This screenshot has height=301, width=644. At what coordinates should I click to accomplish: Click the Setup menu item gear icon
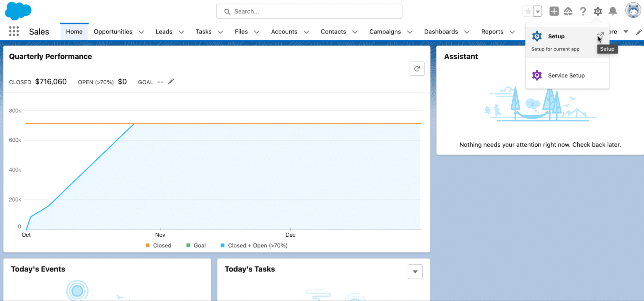pyautogui.click(x=537, y=36)
